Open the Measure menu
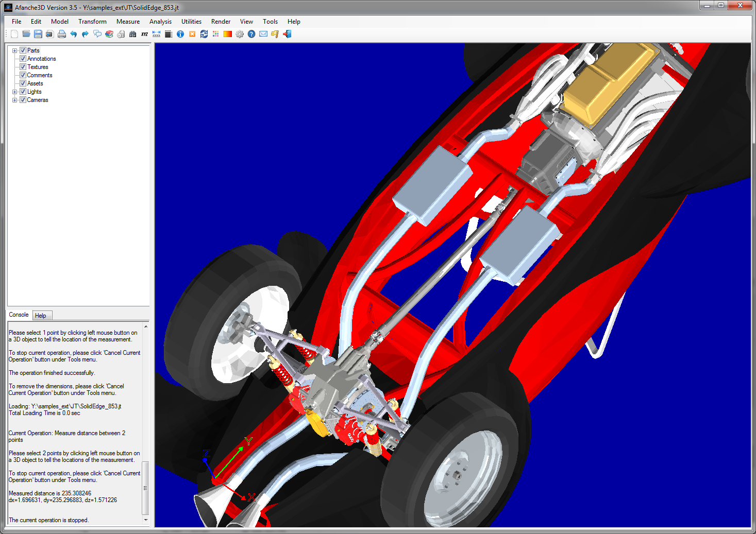The height and width of the screenshot is (534, 756). (x=128, y=22)
